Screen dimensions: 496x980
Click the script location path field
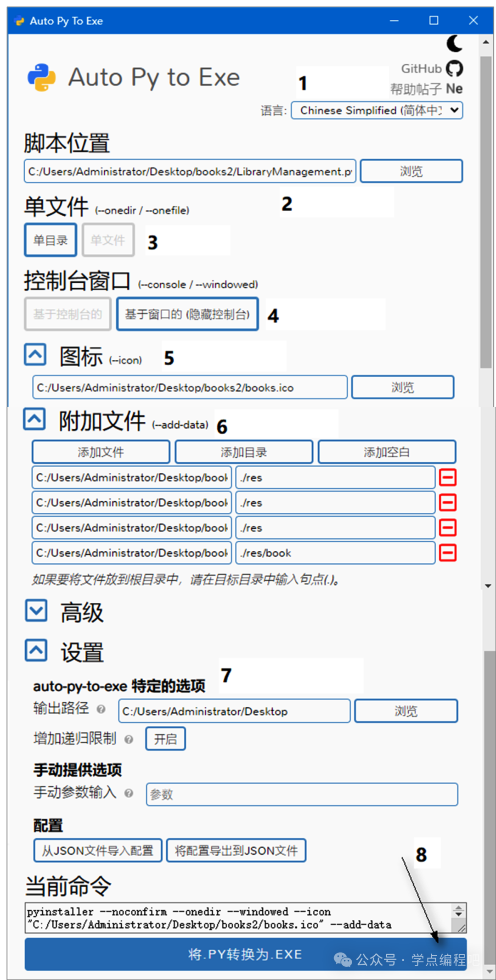click(190, 171)
